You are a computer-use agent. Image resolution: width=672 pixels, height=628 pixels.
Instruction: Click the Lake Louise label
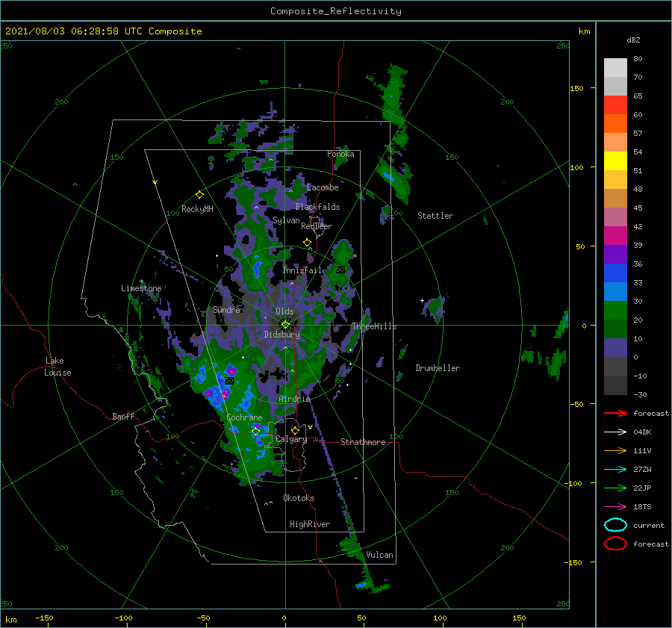coord(57,367)
